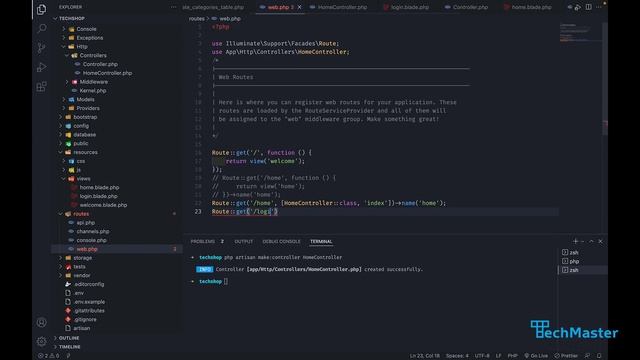This screenshot has height=360, width=640.
Task: Open editor more actions menu
Action: click(x=598, y=7)
